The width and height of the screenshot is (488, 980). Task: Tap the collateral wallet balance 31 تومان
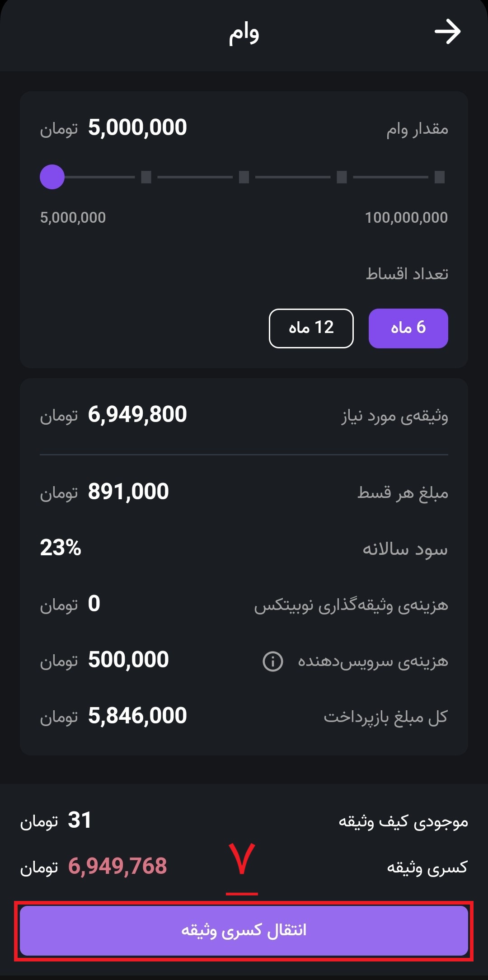pos(80,820)
